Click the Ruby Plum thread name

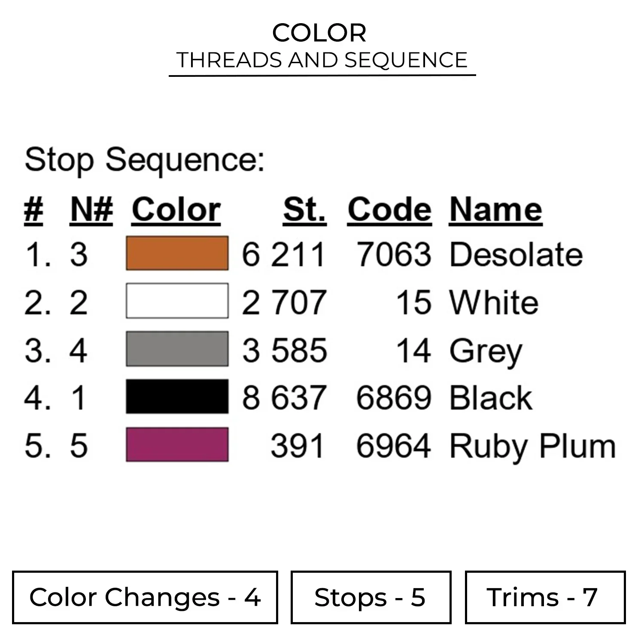[532, 447]
